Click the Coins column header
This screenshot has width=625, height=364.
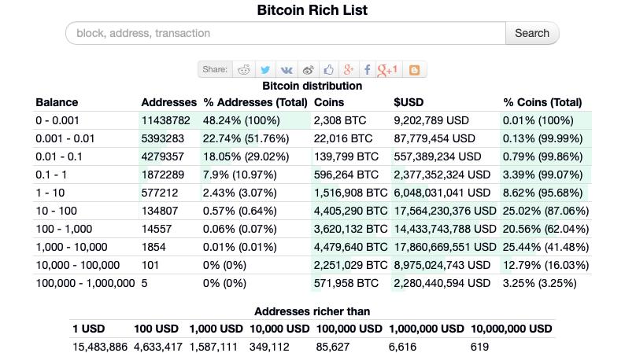[329, 102]
